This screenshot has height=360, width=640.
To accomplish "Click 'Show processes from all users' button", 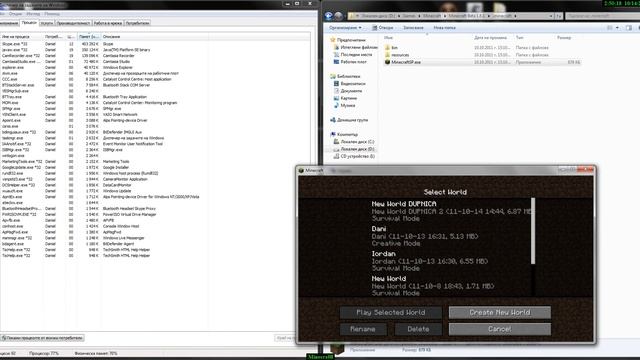I will click(42, 338).
